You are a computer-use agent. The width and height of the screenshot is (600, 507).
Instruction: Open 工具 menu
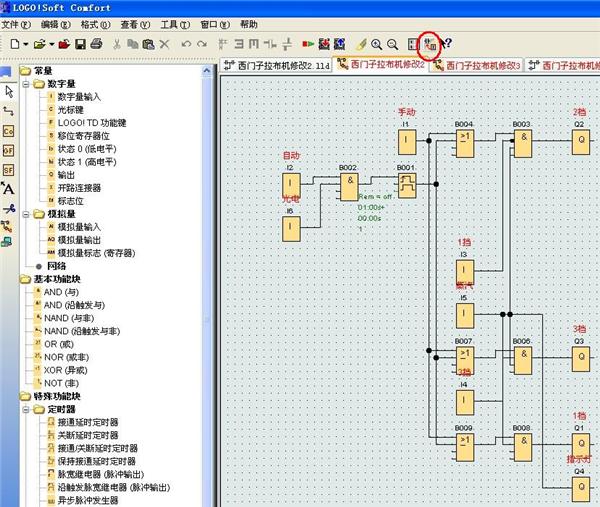coord(175,25)
